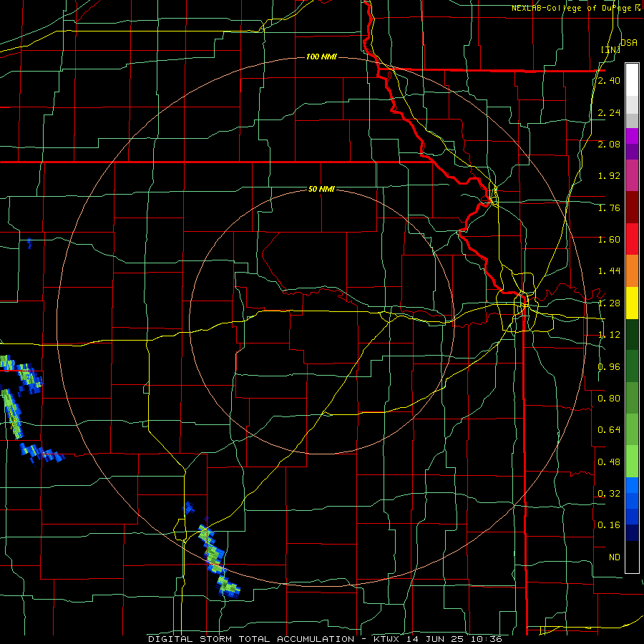Click the ND legend label
This screenshot has width=644, height=644.
615,557
